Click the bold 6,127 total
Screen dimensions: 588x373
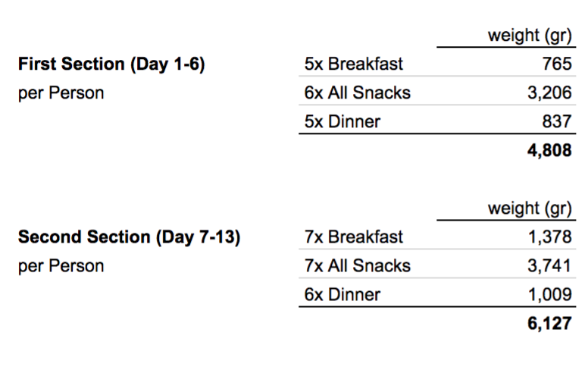(x=549, y=324)
